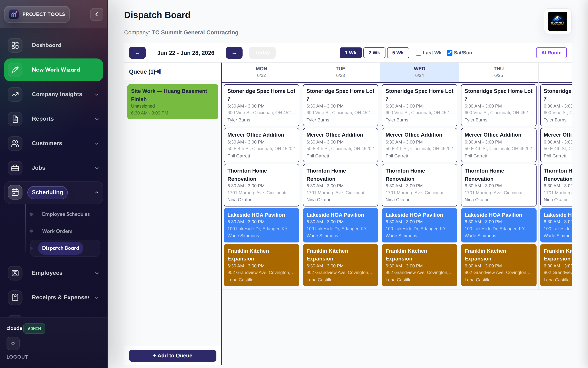Click the WED 6/24 column header
588x368 pixels.
[x=419, y=72]
